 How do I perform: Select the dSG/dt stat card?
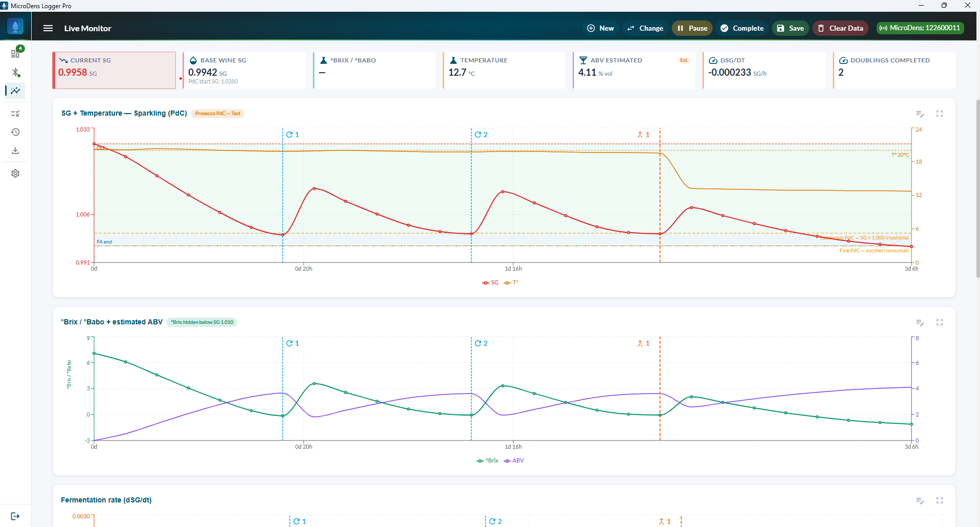764,70
